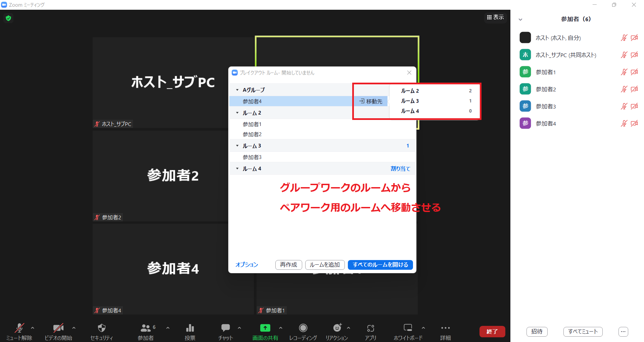Expand audio options arrow next to mute
Image resolution: width=644 pixels, height=342 pixels.
click(x=33, y=328)
